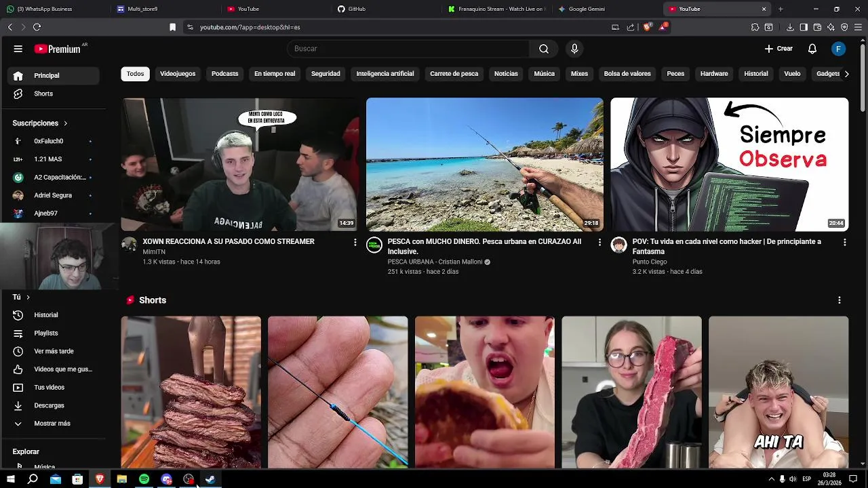Open the Brave Shields lion icon

tap(647, 27)
